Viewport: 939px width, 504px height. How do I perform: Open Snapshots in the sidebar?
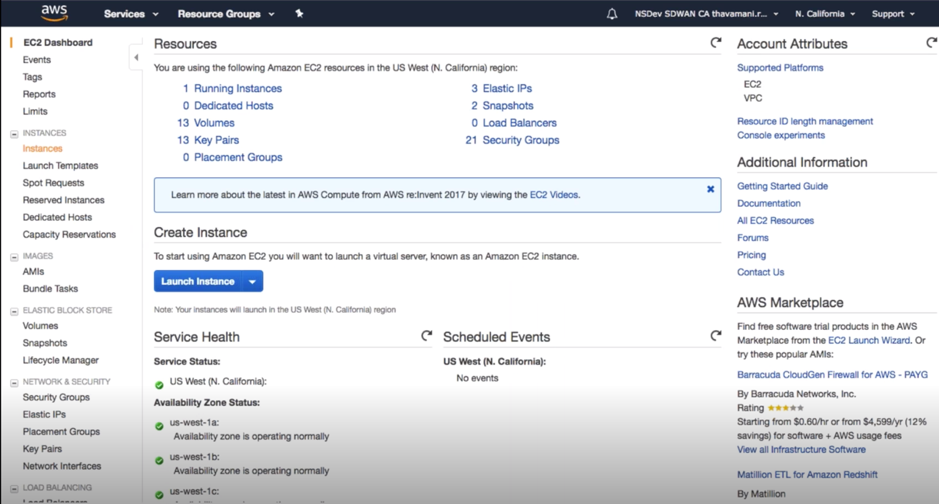click(x=45, y=343)
